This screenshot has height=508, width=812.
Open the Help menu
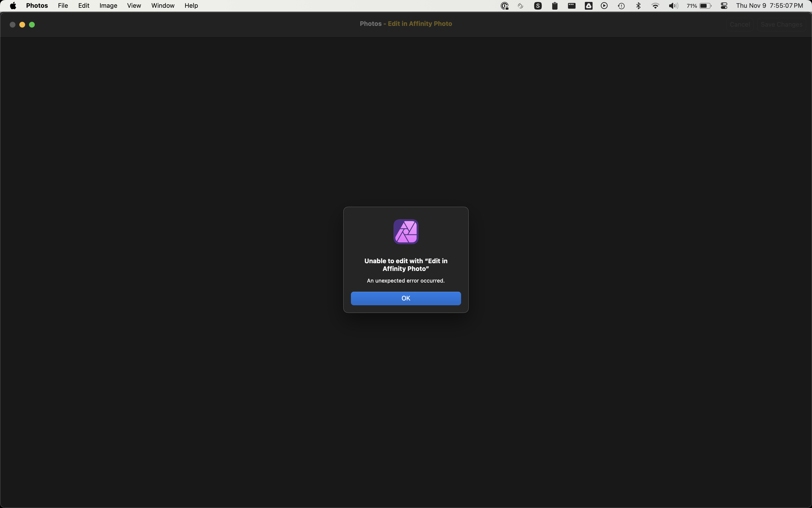point(191,6)
